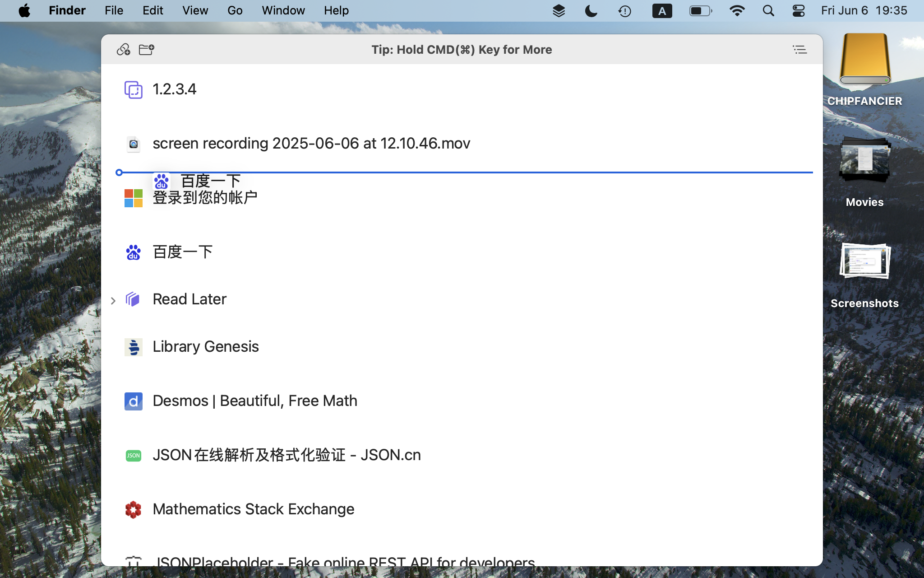Open the Finder menu
924x578 pixels.
click(67, 10)
